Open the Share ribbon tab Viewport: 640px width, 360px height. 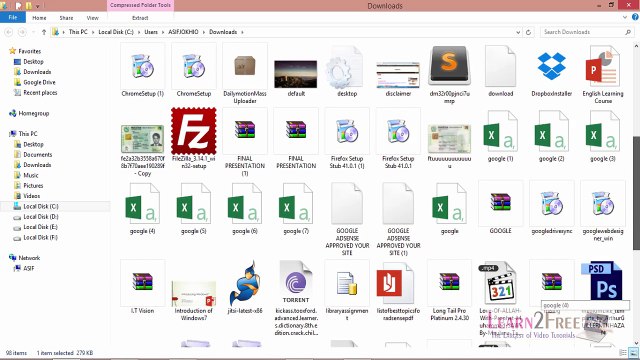pos(66,18)
